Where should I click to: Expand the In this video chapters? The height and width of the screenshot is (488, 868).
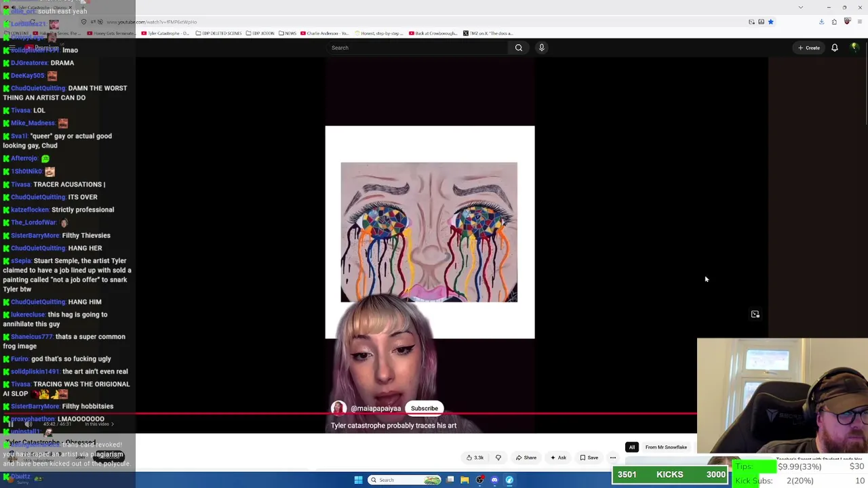click(100, 424)
